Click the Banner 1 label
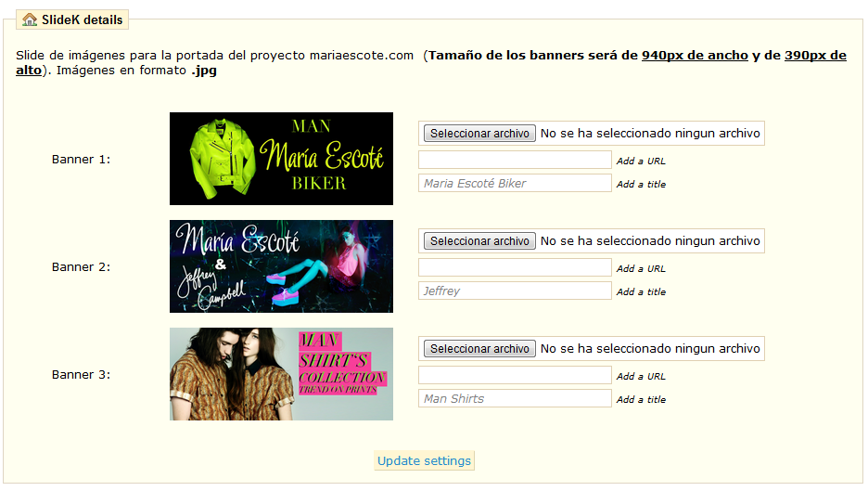This screenshot has width=868, height=491. click(x=81, y=160)
